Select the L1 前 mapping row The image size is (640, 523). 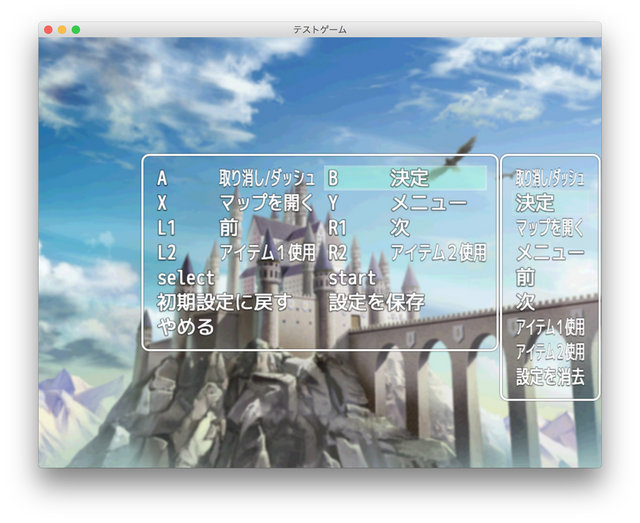pos(236,227)
